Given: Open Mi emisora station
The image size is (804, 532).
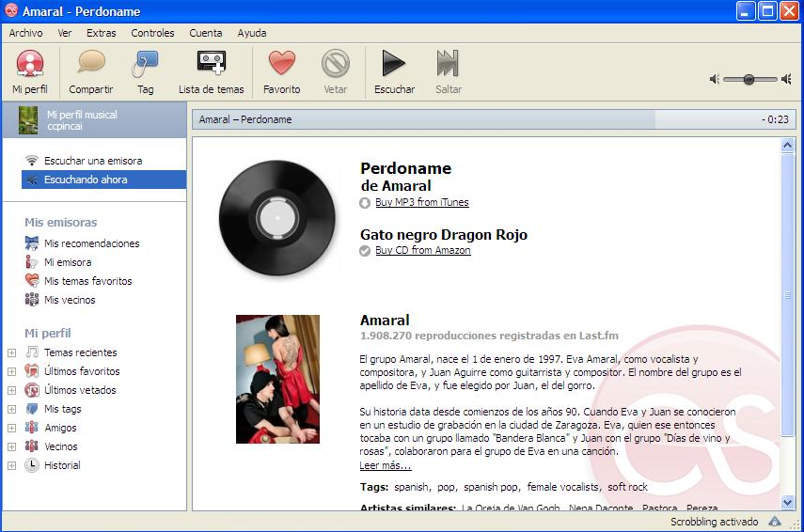Looking at the screenshot, I should [x=68, y=262].
